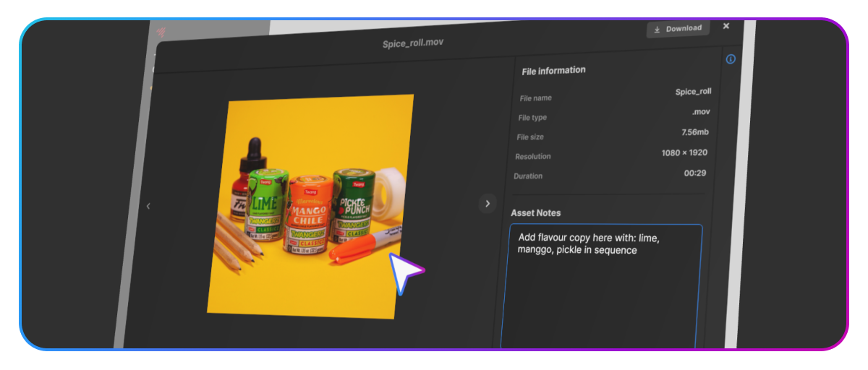Viewport: 868px width, 370px height.
Task: Click the 7.56mb file size value
Action: coord(694,132)
